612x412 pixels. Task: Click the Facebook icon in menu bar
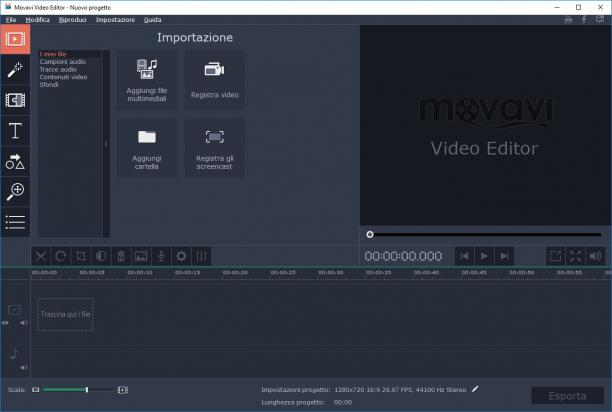584,20
